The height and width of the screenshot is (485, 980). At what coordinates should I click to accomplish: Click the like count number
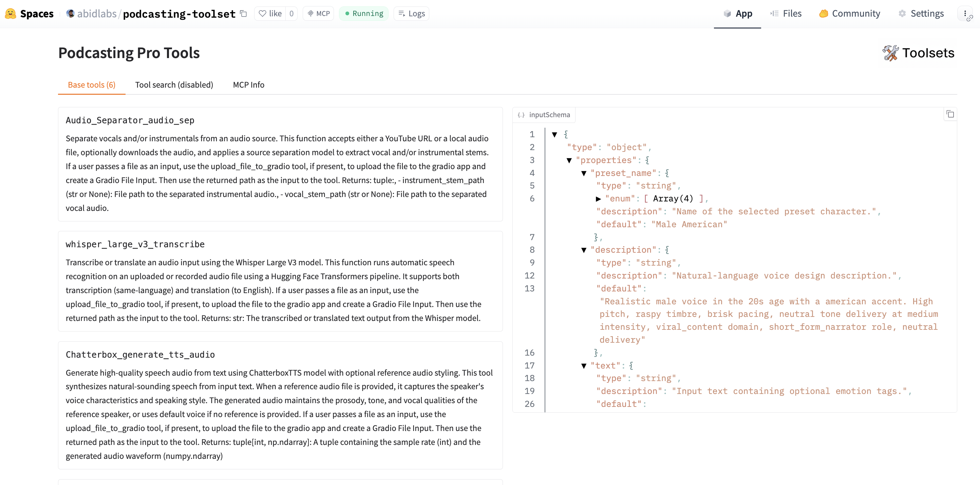[291, 14]
